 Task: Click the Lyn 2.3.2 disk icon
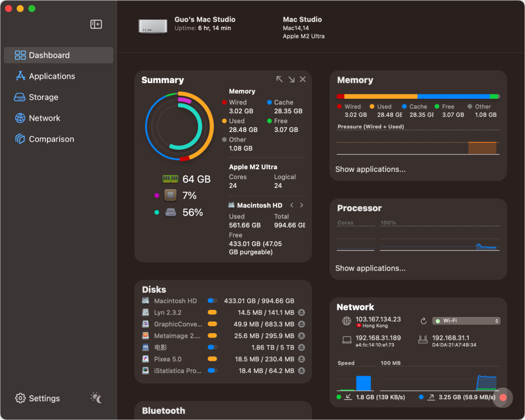[x=145, y=312]
